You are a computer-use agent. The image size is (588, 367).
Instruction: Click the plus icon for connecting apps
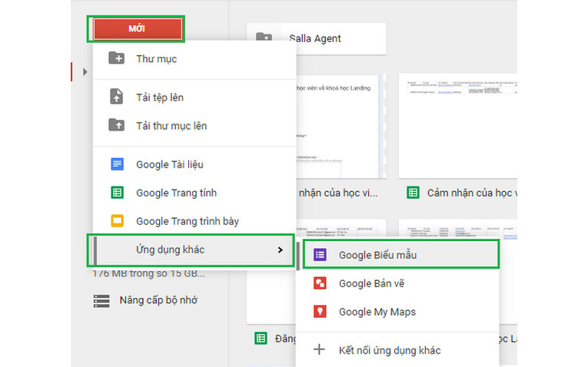pos(319,349)
